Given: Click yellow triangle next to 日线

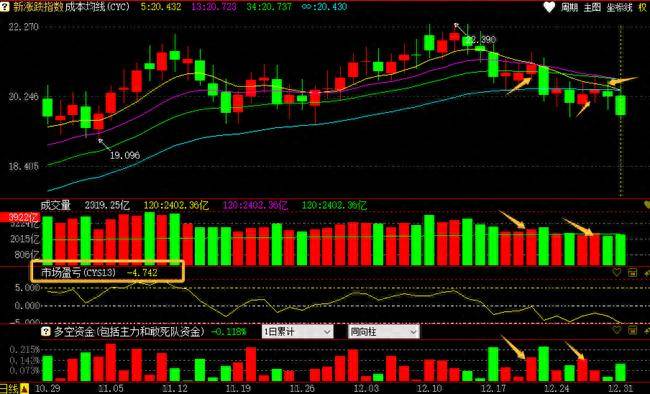Looking at the screenshot, I should pos(24,389).
